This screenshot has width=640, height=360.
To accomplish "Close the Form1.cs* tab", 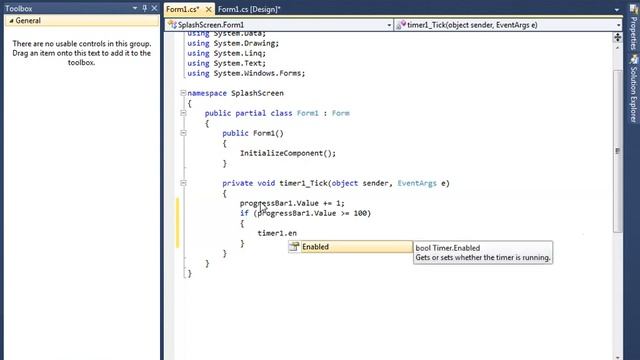I will pyautogui.click(x=209, y=9).
